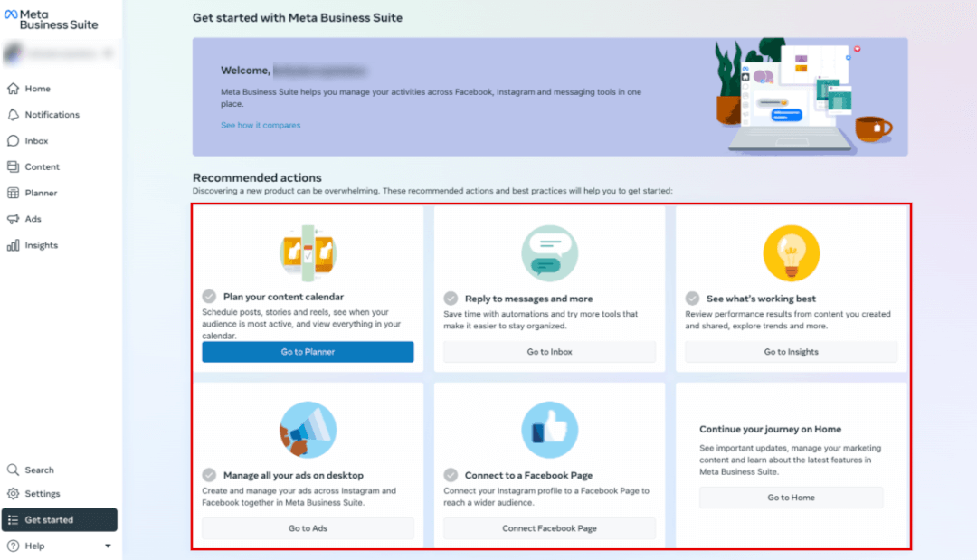Screen dimensions: 977x560
Task: Select Get started in the sidebar
Action: coord(59,519)
